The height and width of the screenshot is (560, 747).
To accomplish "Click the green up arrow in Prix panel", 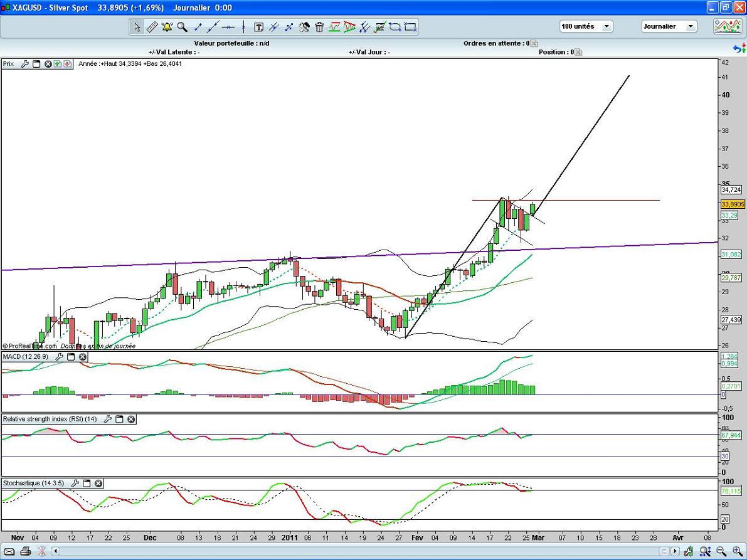I will pos(58,64).
